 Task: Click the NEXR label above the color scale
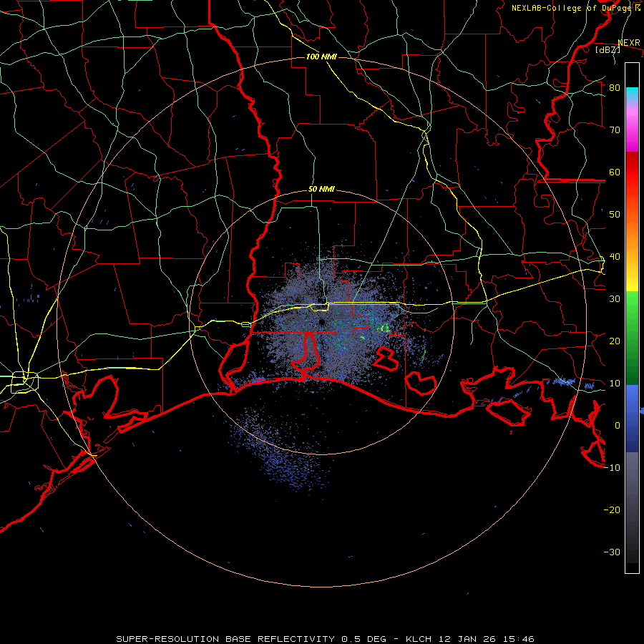629,43
